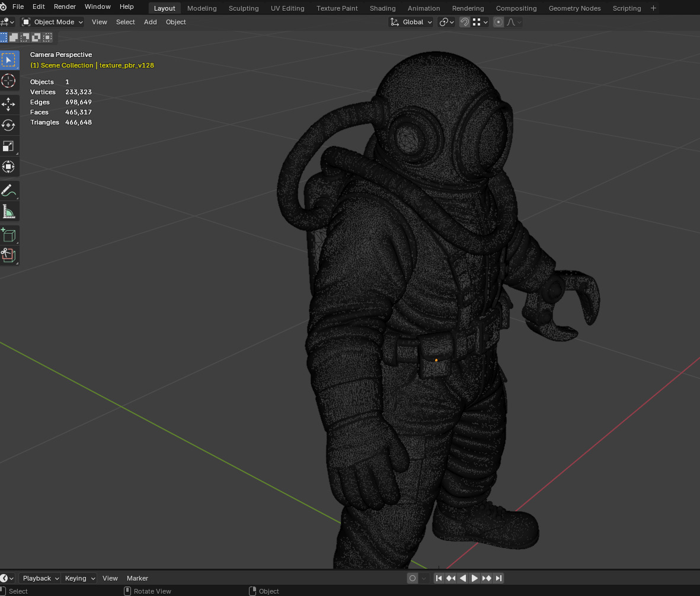Activate the Transform tool
Screen dimensions: 700x596
coord(9,167)
